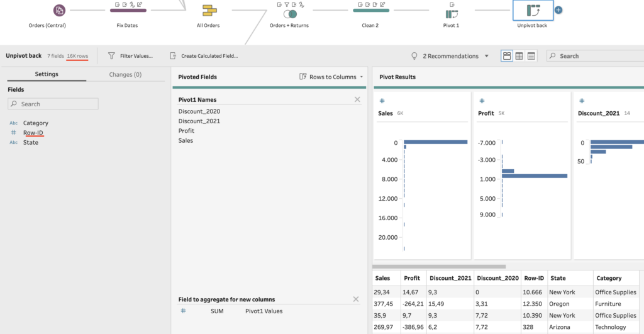The width and height of the screenshot is (644, 334).
Task: Switch to the data grid view
Action: coord(519,56)
